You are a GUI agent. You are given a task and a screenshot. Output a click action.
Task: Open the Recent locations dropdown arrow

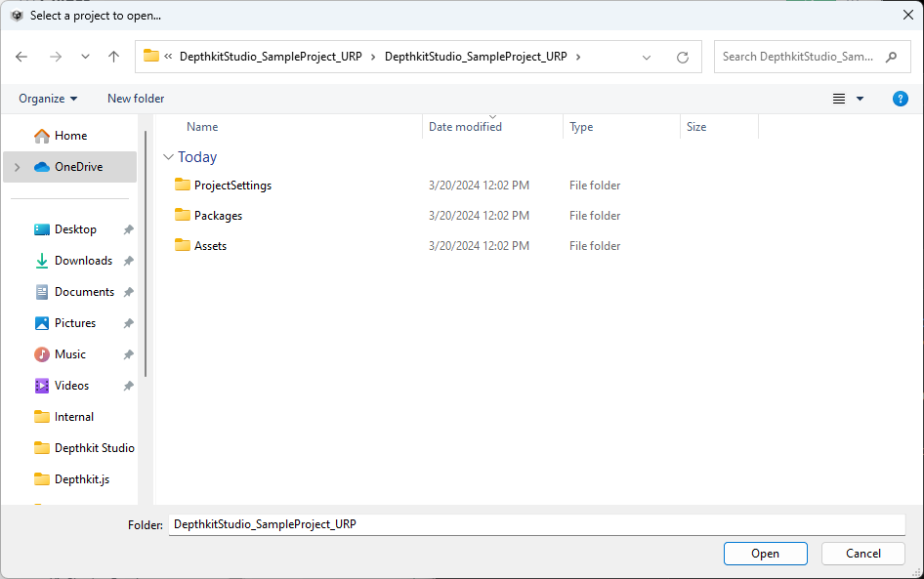(85, 57)
